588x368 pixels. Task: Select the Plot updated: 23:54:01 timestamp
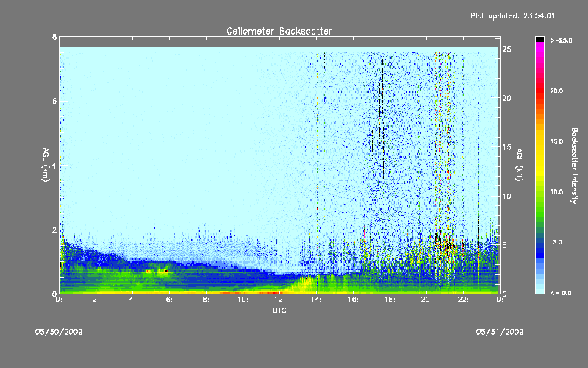tap(512, 15)
